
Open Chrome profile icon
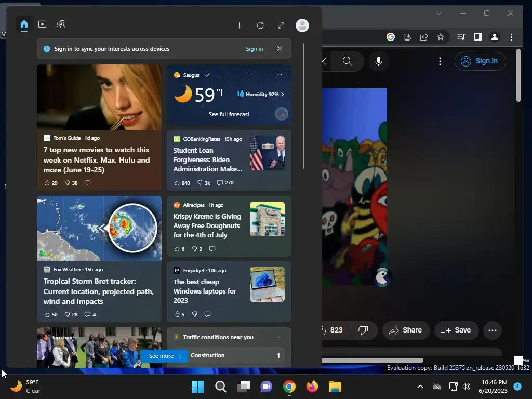(x=495, y=37)
